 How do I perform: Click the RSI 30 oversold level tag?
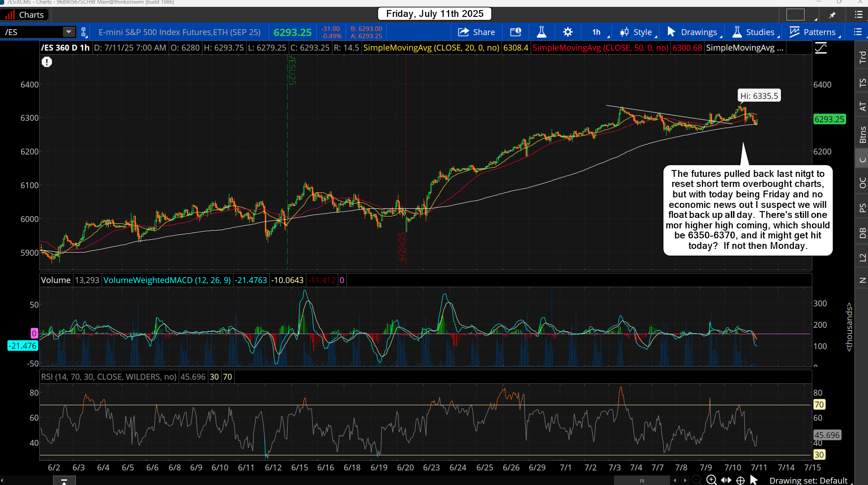819,454
